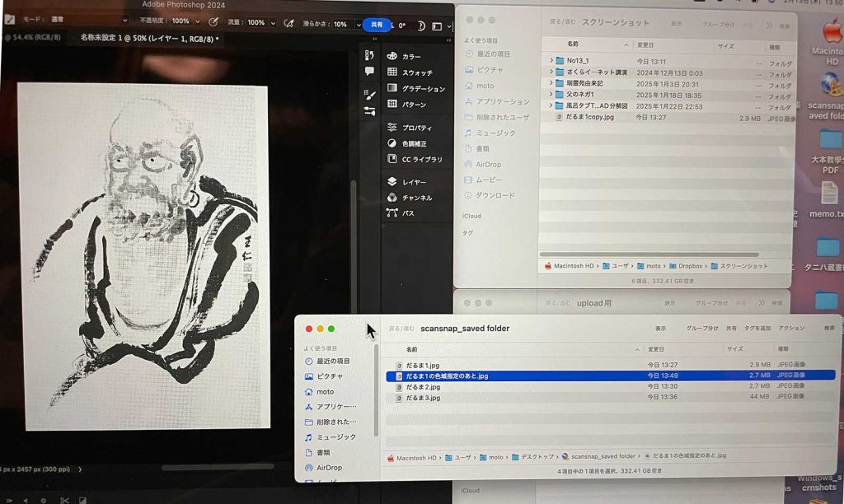Open the Comments speech-bubble panel icon
This screenshot has height=504, width=844.
point(369,71)
